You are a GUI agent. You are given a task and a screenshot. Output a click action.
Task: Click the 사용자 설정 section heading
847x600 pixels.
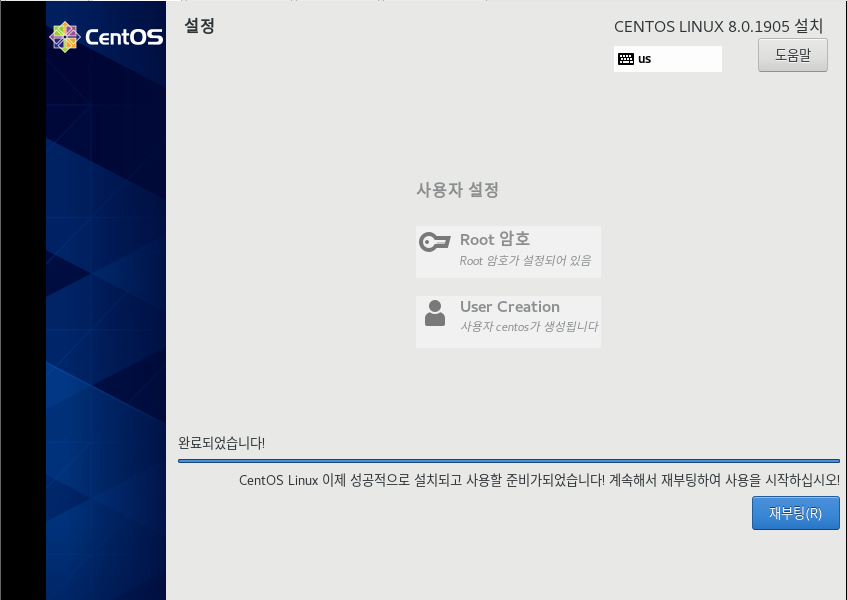(458, 190)
